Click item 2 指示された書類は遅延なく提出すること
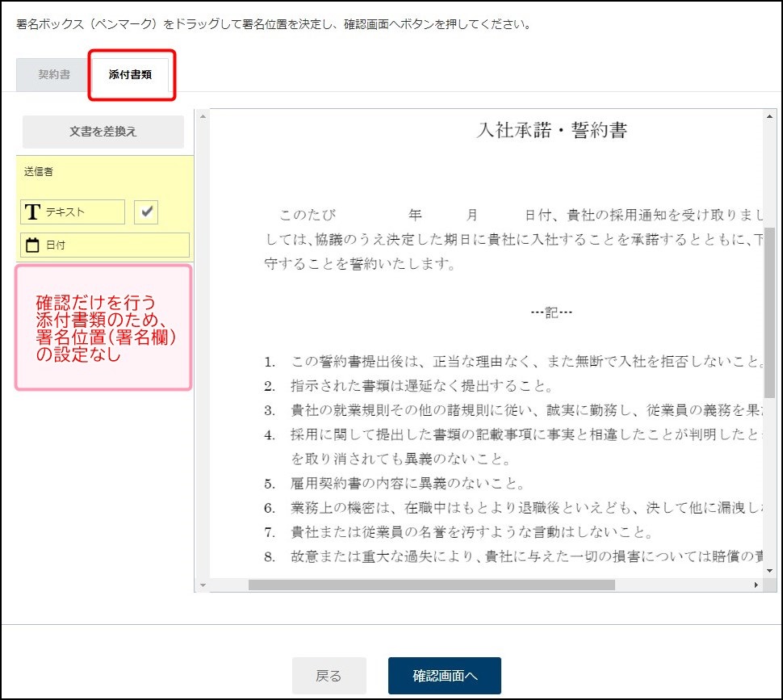 coord(408,386)
